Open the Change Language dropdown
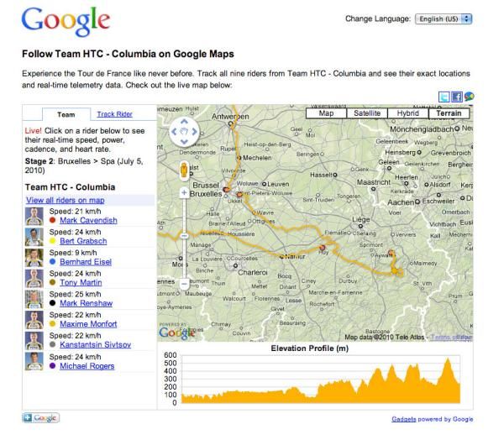 [x=444, y=19]
